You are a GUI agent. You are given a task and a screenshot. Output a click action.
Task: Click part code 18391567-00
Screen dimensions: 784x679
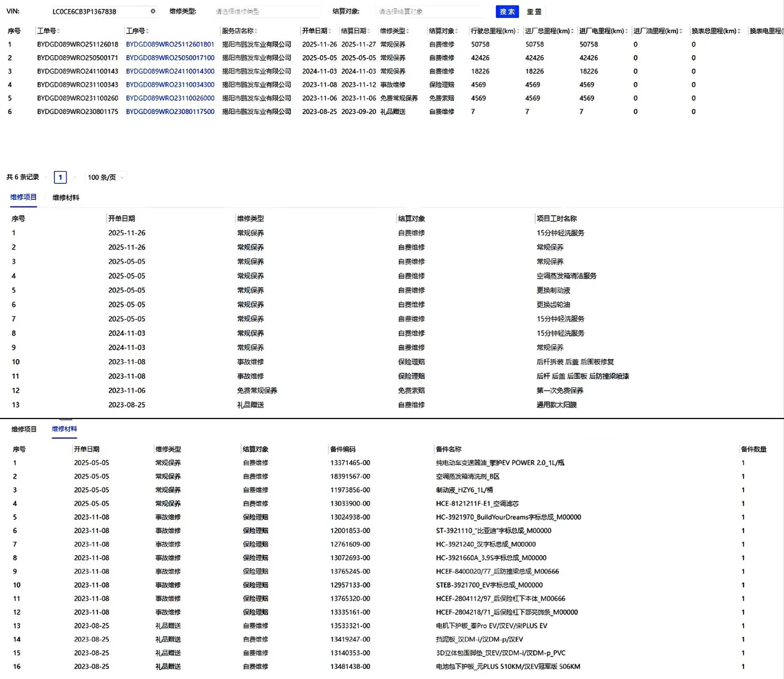pyautogui.click(x=350, y=477)
